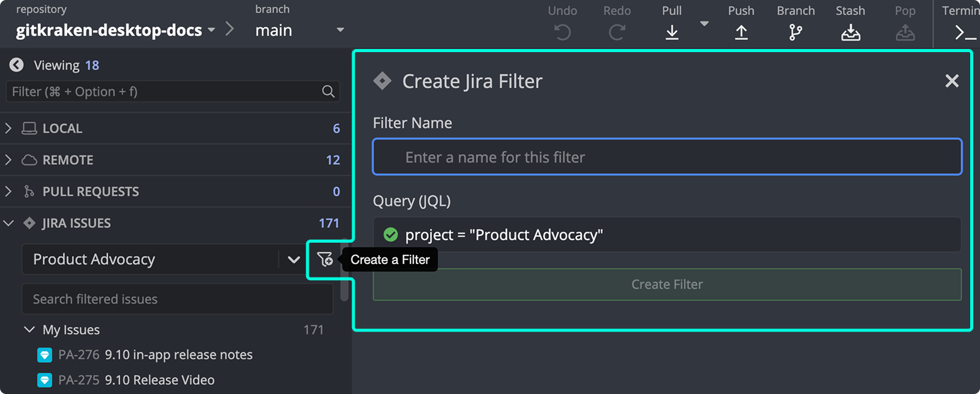Click the pull requests icon
This screenshot has height=394, width=980.
(x=29, y=191)
